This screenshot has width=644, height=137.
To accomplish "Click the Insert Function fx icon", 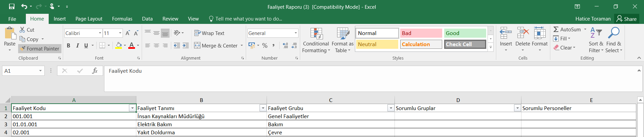I will point(95,71).
